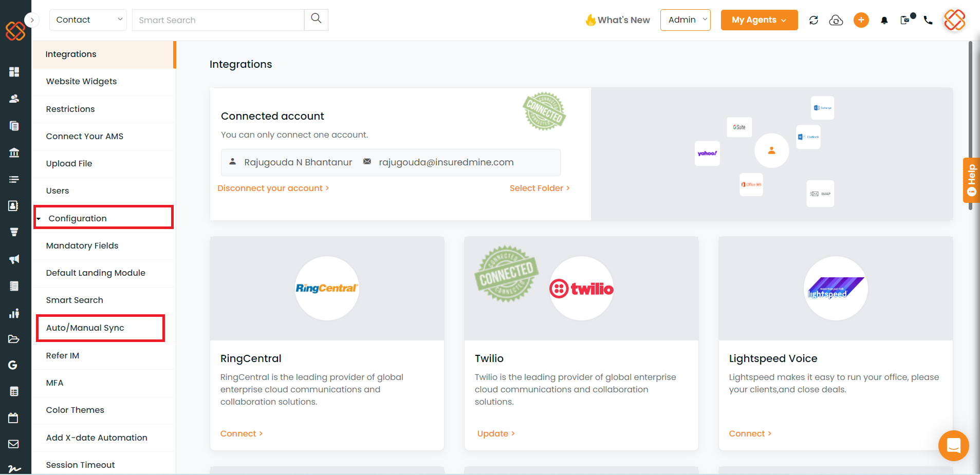Click Connect under RingCentral
Viewport: 980px width, 475px height.
click(242, 433)
